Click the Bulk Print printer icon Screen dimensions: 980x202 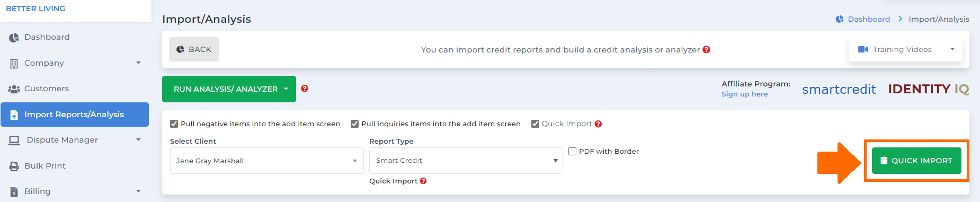point(14,166)
